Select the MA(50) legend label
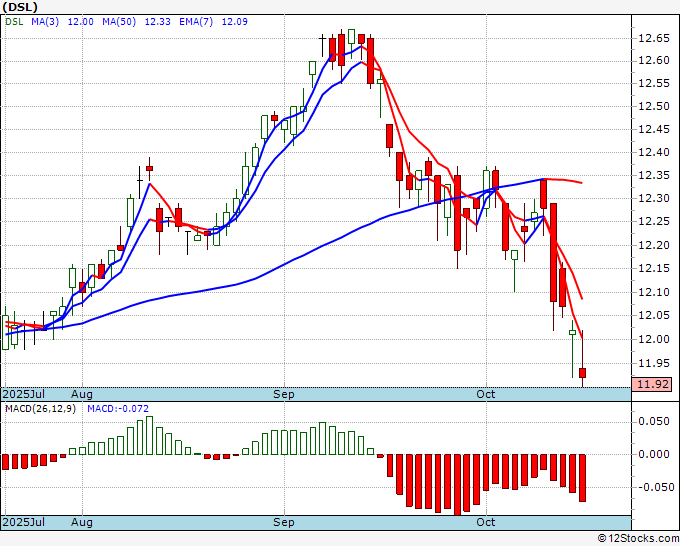 (x=119, y=22)
